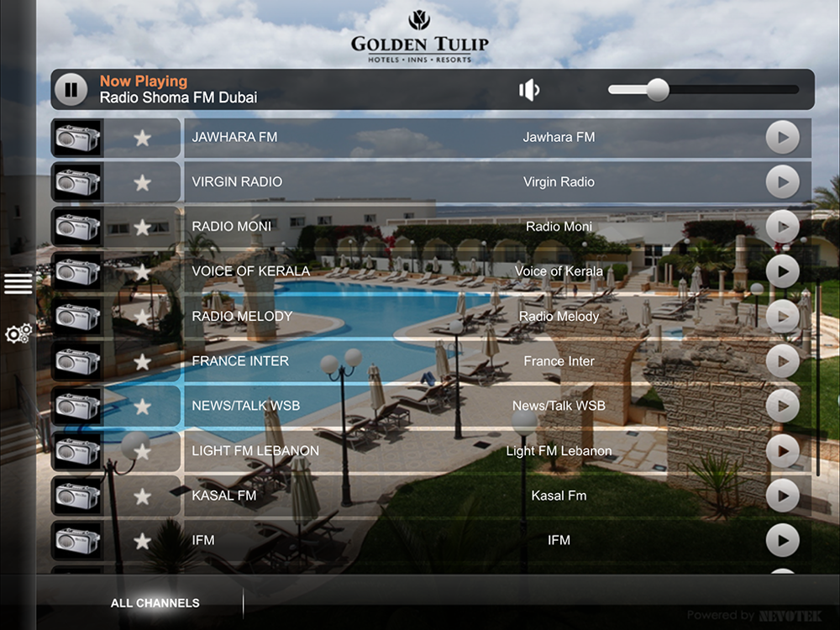
Task: Mark Kasal FM as favorite
Action: coord(142,496)
